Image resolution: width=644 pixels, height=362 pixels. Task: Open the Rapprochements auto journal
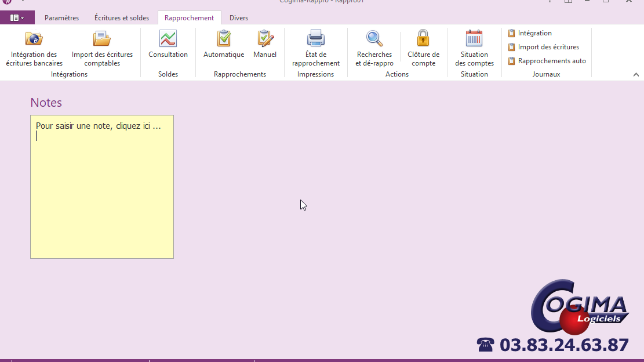(551, 61)
